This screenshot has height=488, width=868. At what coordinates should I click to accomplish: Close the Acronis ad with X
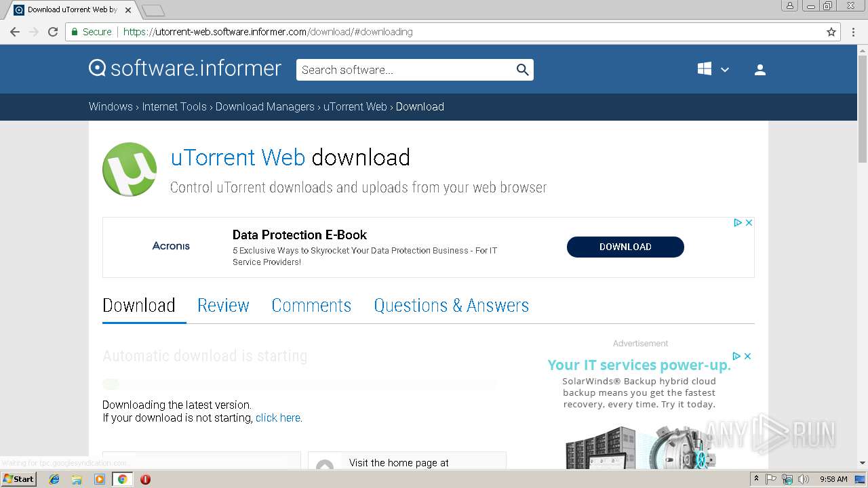pyautogui.click(x=749, y=222)
